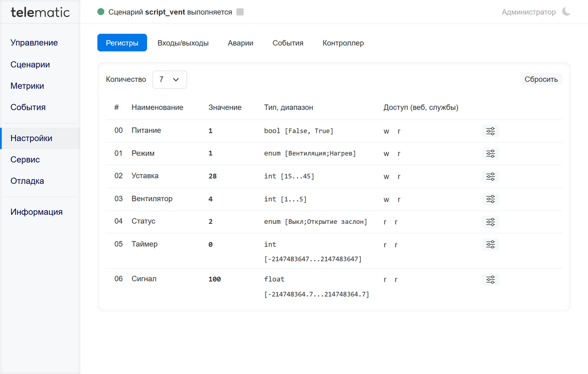
Task: Open settings icon for Таймер register
Action: [490, 245]
